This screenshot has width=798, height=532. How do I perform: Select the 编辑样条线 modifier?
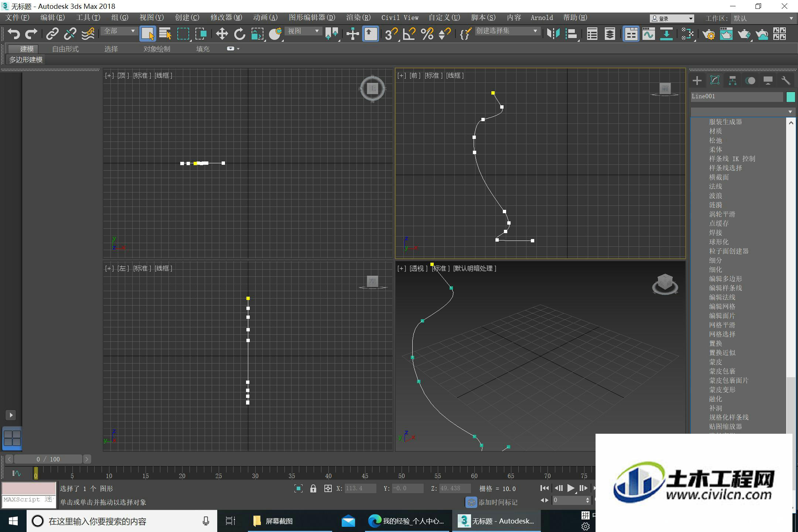point(725,288)
